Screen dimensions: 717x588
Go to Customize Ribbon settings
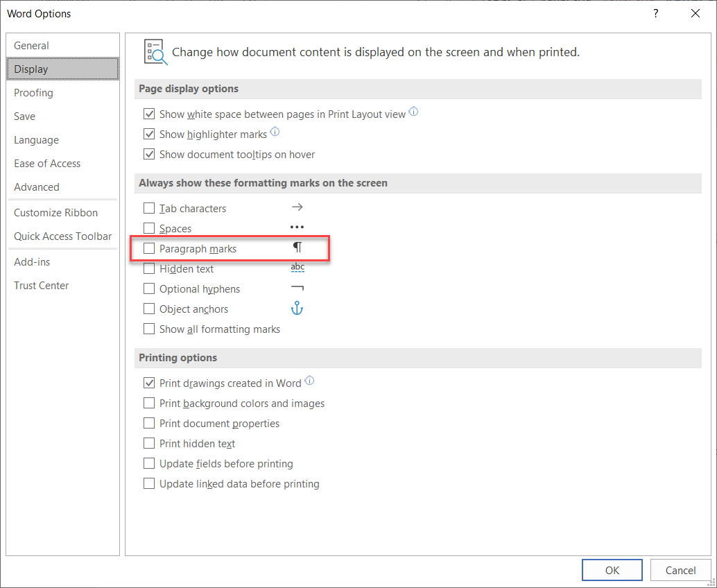click(x=55, y=213)
